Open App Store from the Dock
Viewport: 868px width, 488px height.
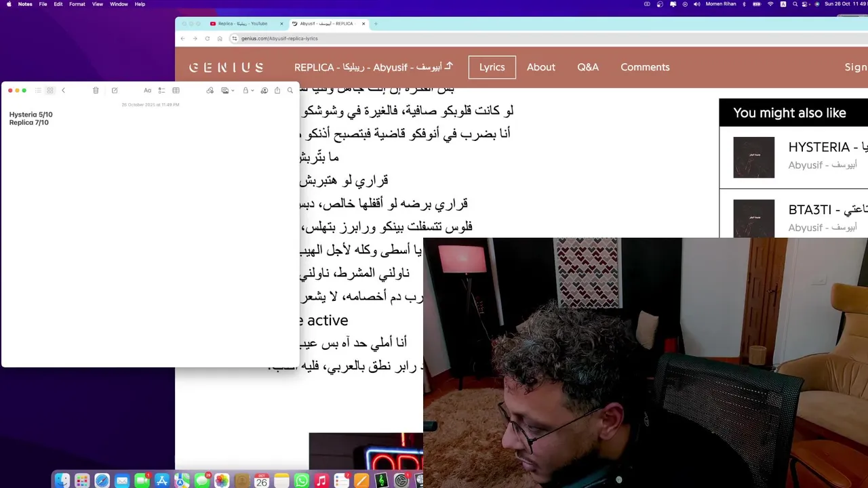click(x=162, y=481)
